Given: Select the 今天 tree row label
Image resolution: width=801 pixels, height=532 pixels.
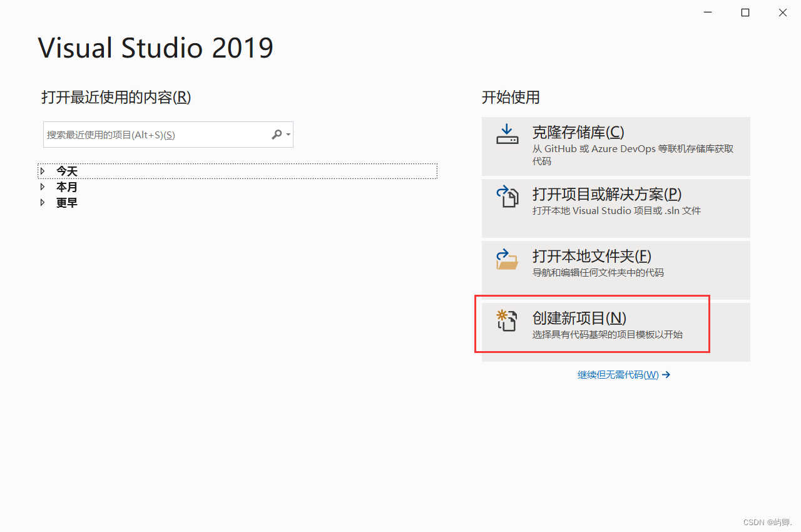Looking at the screenshot, I should point(67,171).
